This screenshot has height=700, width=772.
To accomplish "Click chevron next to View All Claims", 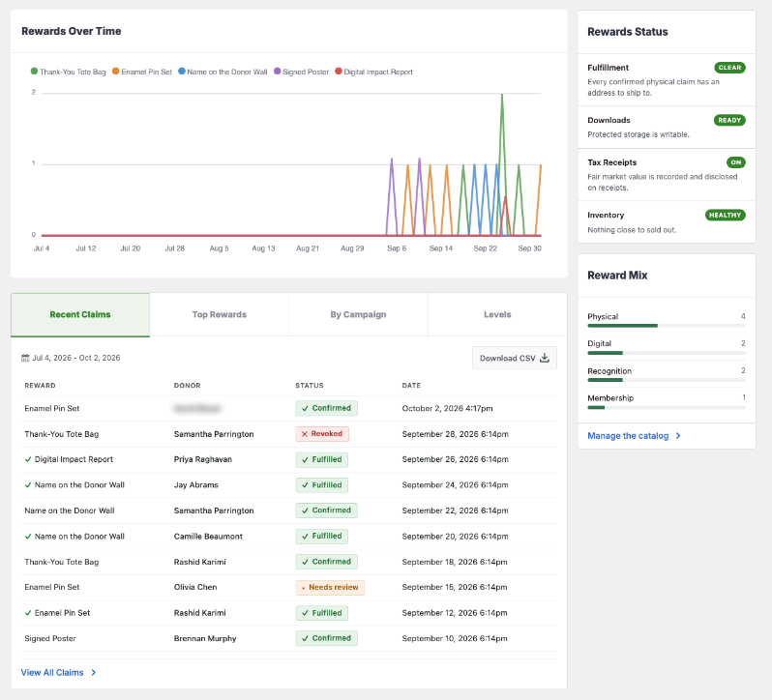I will point(94,673).
